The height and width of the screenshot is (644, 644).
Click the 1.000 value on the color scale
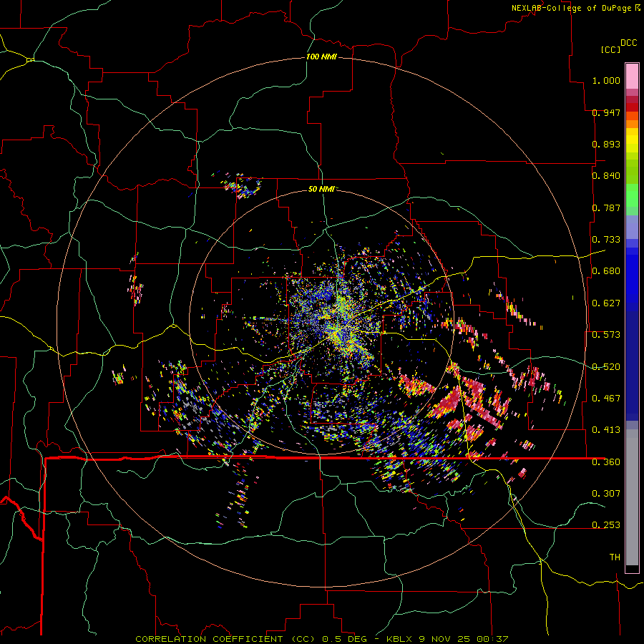click(606, 80)
